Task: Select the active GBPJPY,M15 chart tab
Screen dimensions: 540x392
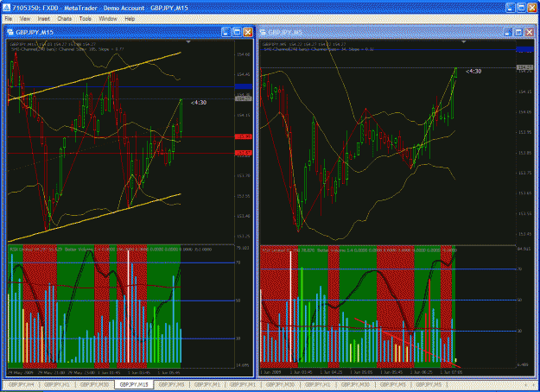Action: click(134, 384)
